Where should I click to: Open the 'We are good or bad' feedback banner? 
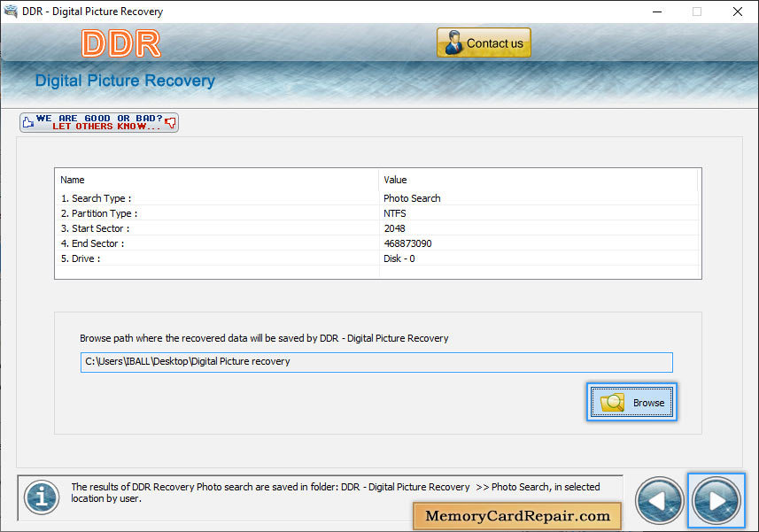click(99, 122)
